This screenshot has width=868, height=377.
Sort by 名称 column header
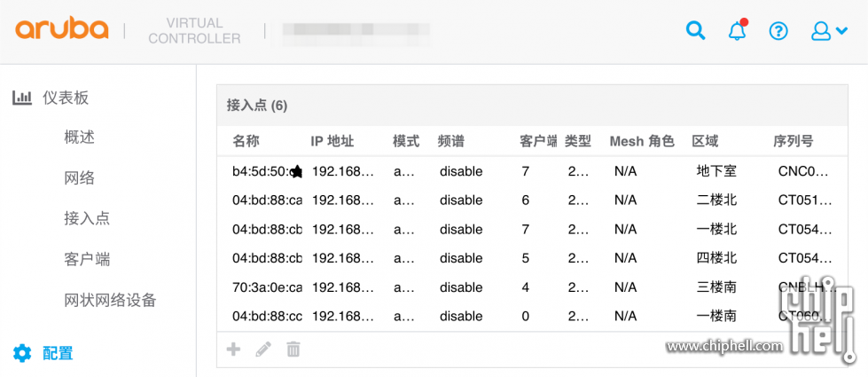point(246,141)
